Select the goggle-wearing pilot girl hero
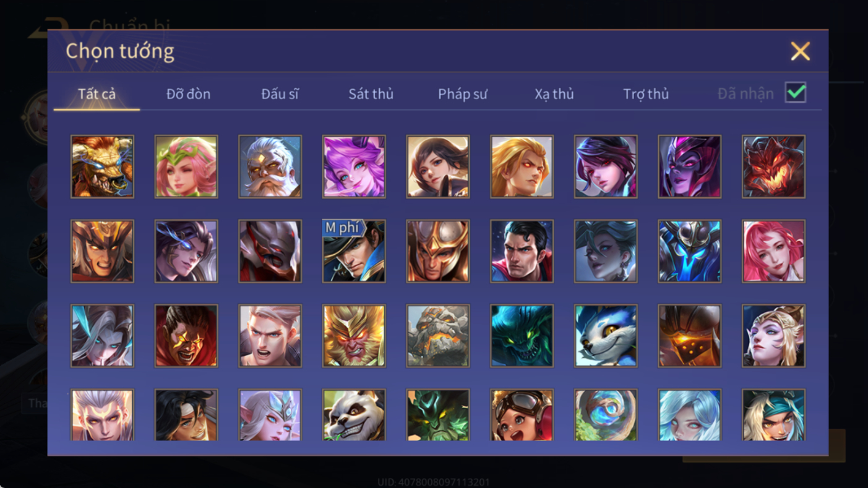The image size is (868, 488). tap(522, 414)
